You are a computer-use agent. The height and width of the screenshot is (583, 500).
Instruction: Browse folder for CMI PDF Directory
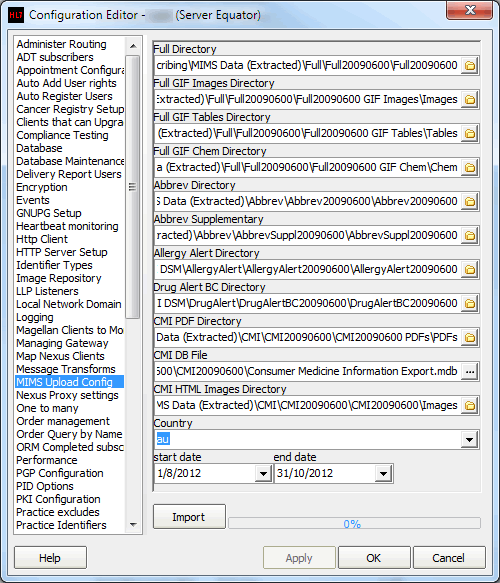coord(470,338)
